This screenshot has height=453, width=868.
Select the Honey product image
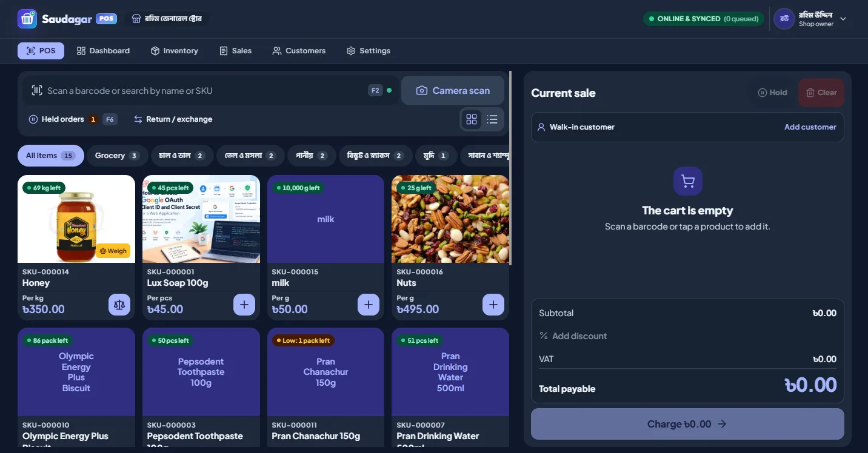76,219
